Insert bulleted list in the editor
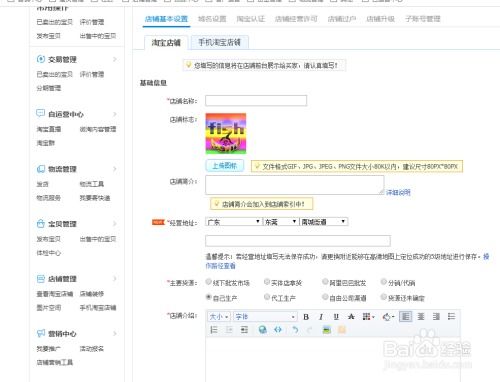This screenshot has width=500, height=382. [451, 316]
